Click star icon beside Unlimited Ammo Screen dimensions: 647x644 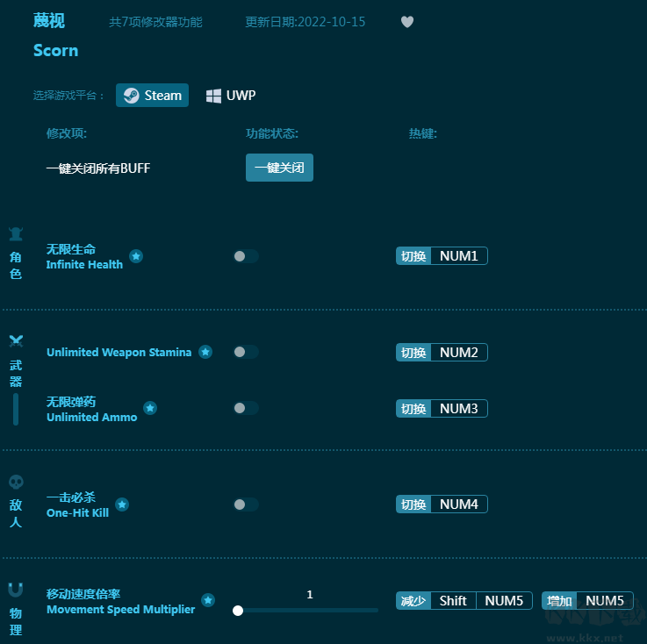tap(150, 408)
